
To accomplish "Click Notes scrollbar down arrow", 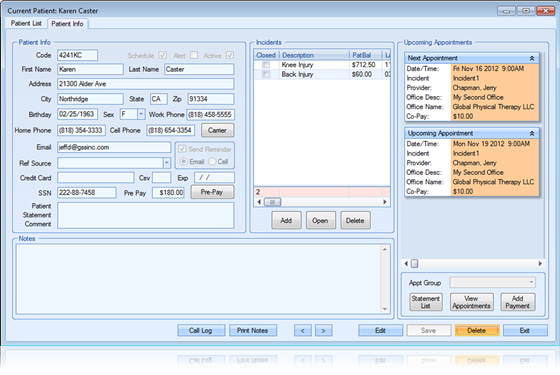I will (385, 309).
